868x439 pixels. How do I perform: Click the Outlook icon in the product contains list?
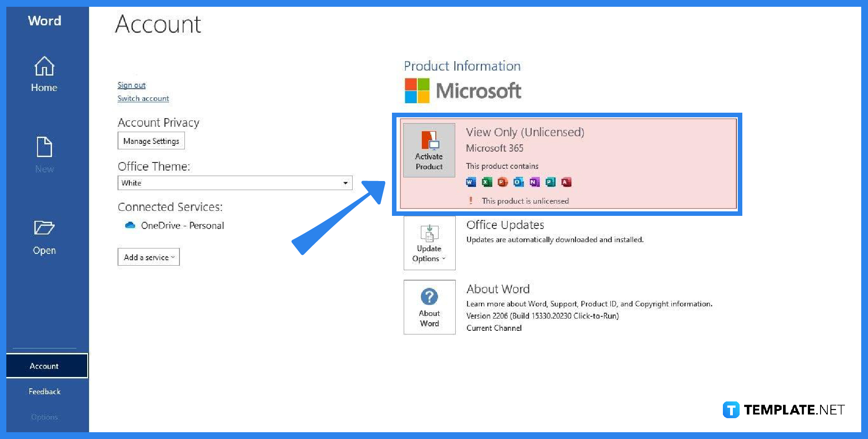[x=519, y=182]
